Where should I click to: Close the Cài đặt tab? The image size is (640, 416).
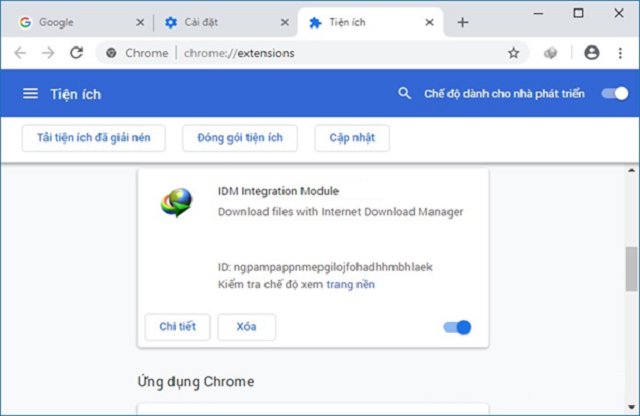click(x=285, y=22)
